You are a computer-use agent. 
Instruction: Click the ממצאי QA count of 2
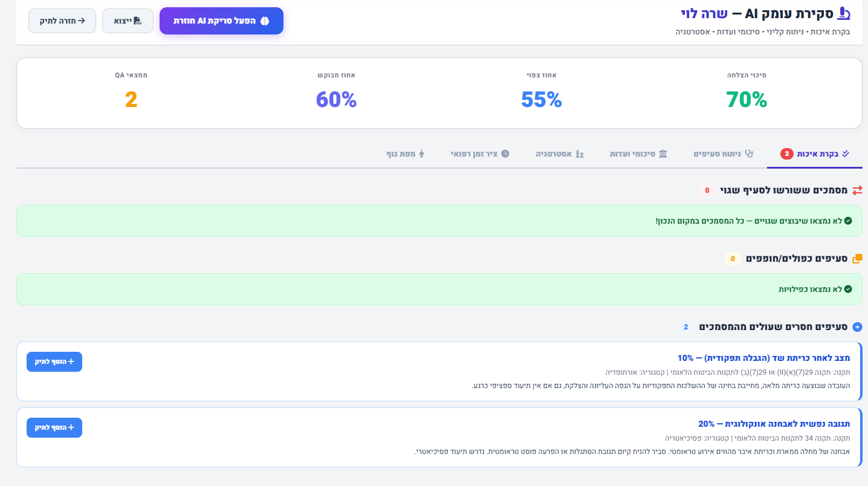131,100
